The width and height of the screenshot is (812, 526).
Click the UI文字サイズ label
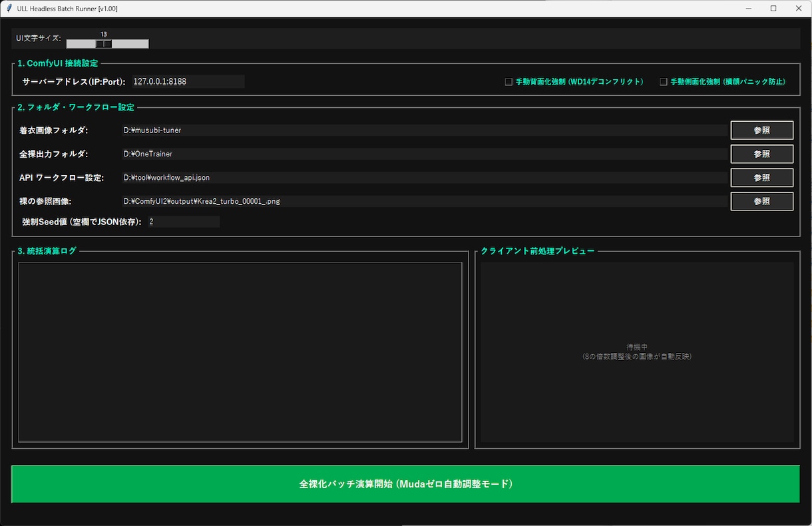point(39,38)
